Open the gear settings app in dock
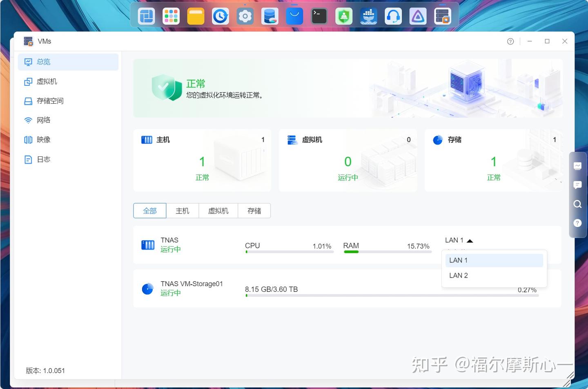The width and height of the screenshot is (588, 389). [x=245, y=16]
